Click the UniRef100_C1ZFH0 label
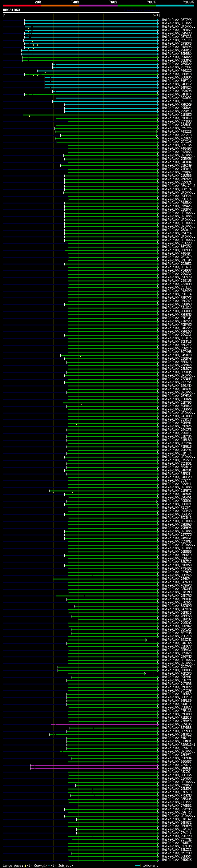This screenshot has width=197, height=868. coord(177,846)
